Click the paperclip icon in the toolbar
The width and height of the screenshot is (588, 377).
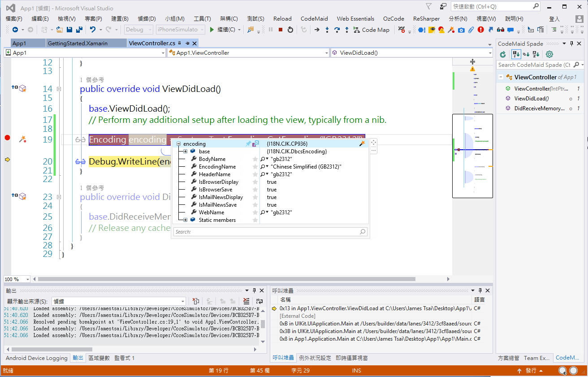pyautogui.click(x=471, y=30)
